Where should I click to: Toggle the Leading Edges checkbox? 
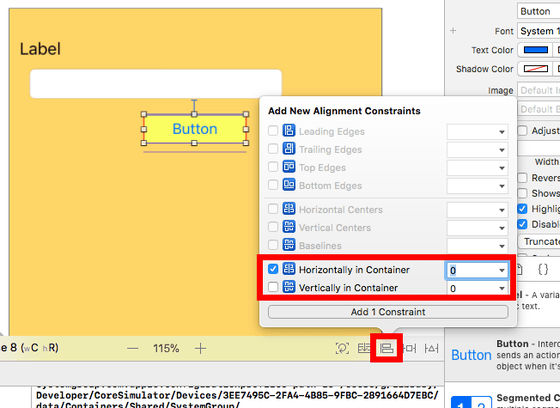273,131
